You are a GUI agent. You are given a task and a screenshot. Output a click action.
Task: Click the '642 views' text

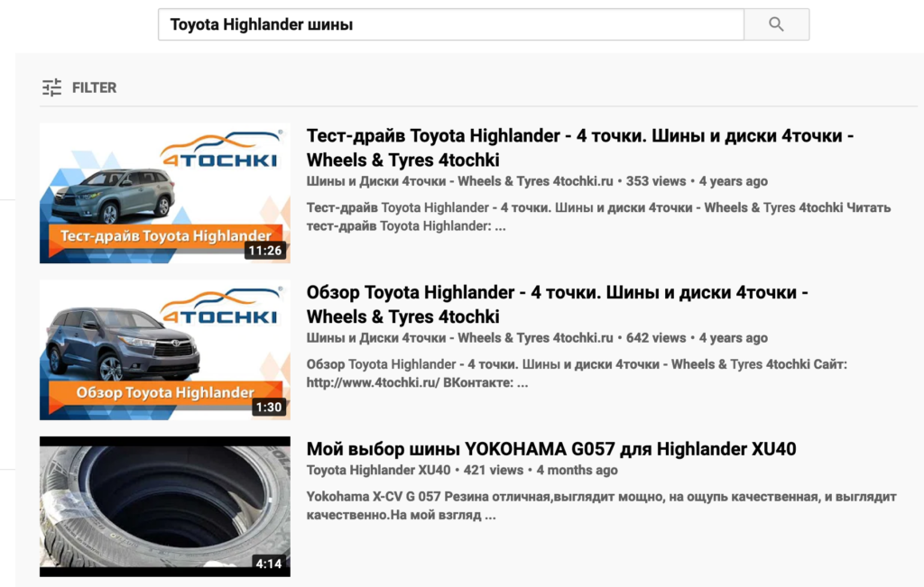pyautogui.click(x=656, y=338)
